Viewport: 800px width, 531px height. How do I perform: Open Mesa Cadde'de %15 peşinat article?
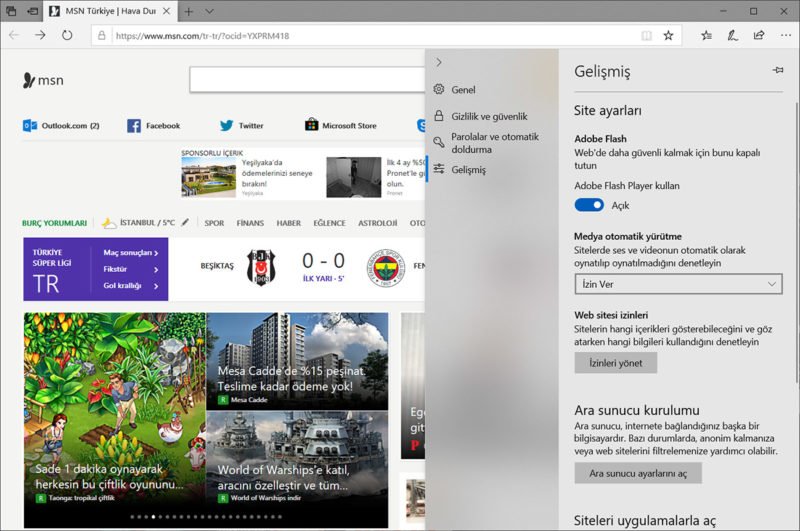click(x=297, y=361)
